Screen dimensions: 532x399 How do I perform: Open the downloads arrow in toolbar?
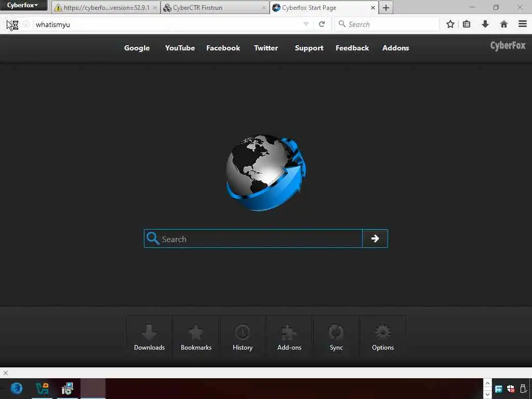[485, 24]
